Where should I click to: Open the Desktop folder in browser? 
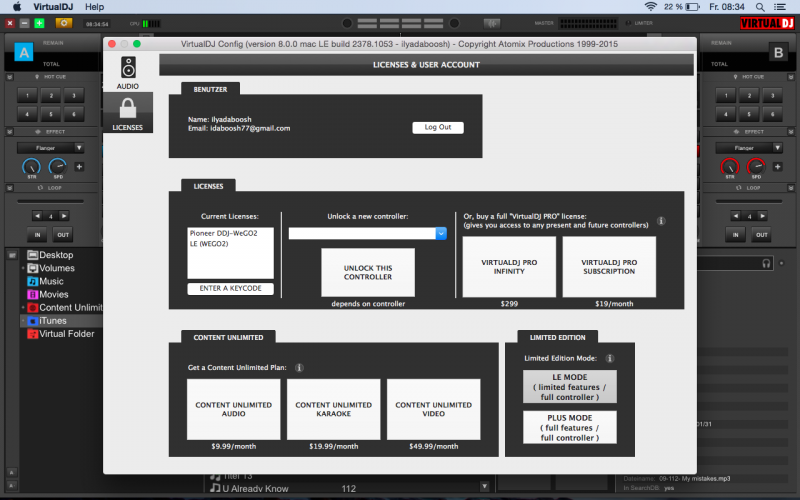click(51, 255)
